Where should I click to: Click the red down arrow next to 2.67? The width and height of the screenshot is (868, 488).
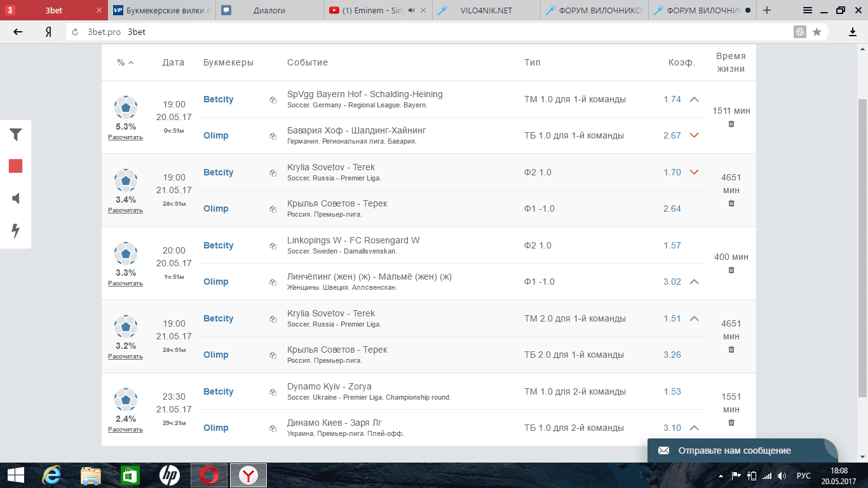point(695,135)
